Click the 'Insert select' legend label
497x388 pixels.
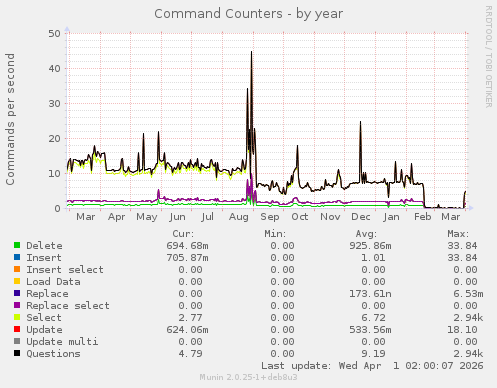[65, 270]
